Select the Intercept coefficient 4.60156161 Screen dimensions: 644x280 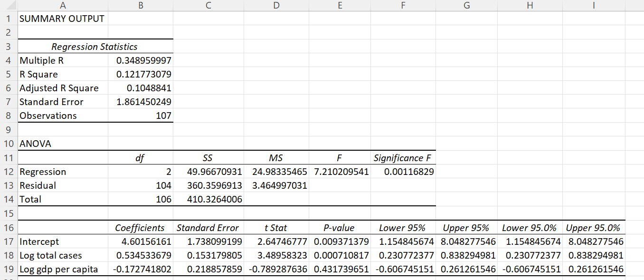coord(141,241)
